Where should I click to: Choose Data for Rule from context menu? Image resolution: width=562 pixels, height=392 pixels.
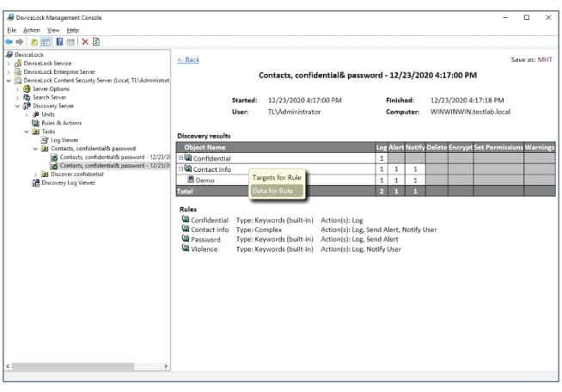pos(272,190)
